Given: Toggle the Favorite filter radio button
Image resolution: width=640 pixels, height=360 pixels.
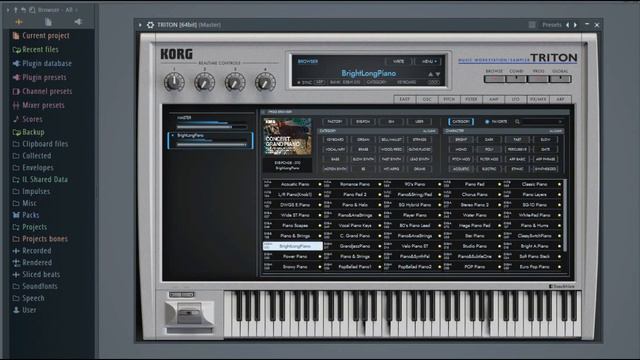Looking at the screenshot, I should coord(487,122).
